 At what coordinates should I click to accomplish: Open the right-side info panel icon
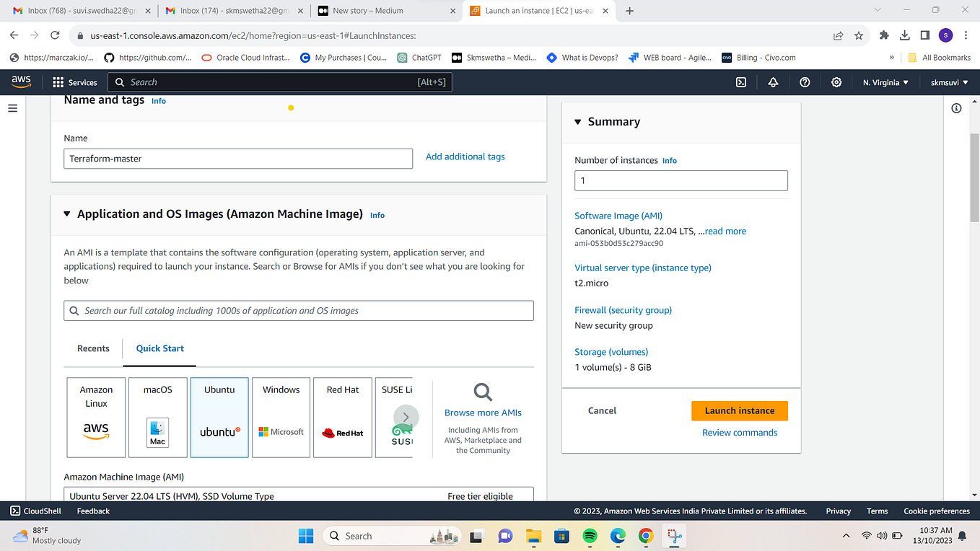coord(956,107)
